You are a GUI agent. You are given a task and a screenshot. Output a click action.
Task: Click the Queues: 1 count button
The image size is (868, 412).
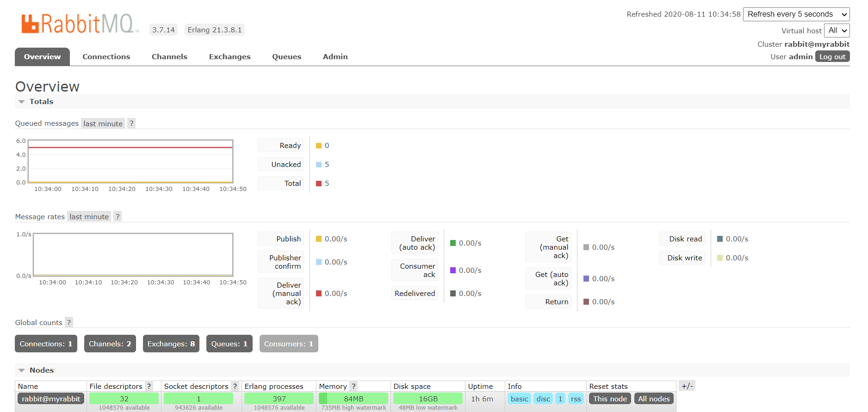[229, 344]
